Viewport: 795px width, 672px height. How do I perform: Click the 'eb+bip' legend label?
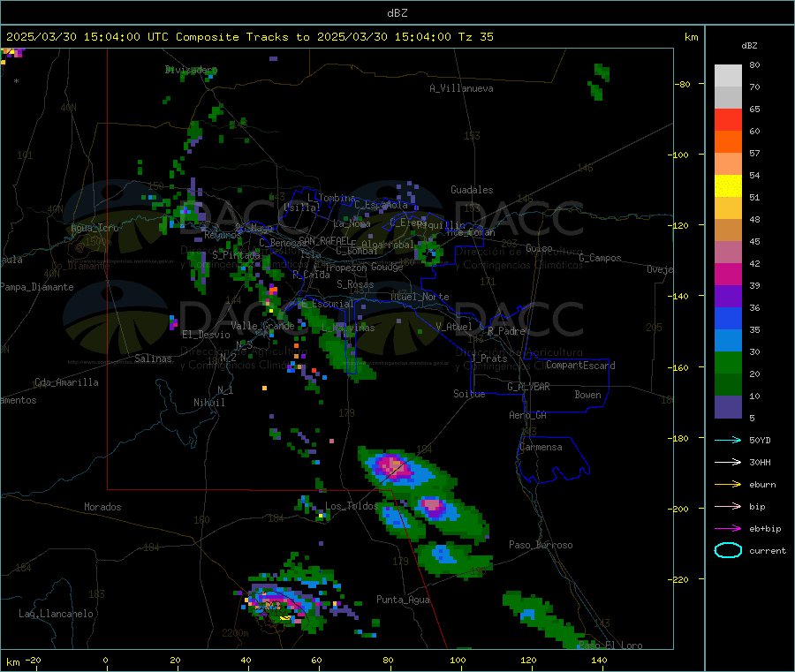pyautogui.click(x=765, y=528)
